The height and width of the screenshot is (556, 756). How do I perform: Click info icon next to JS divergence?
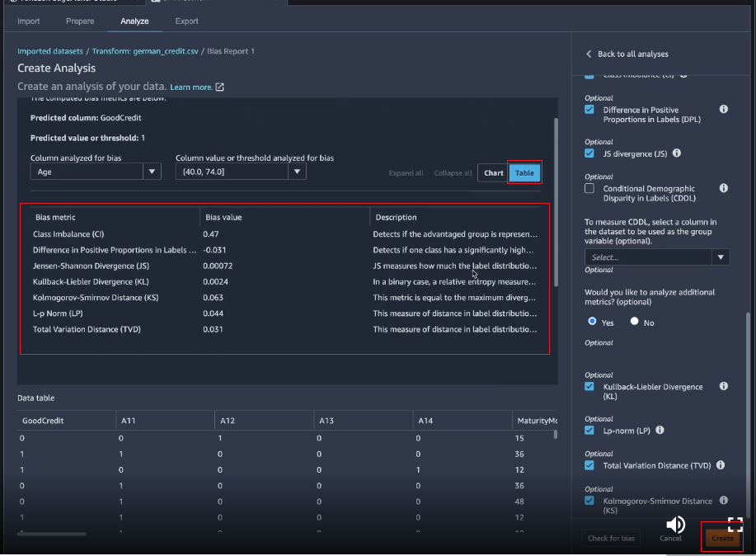[x=676, y=153]
